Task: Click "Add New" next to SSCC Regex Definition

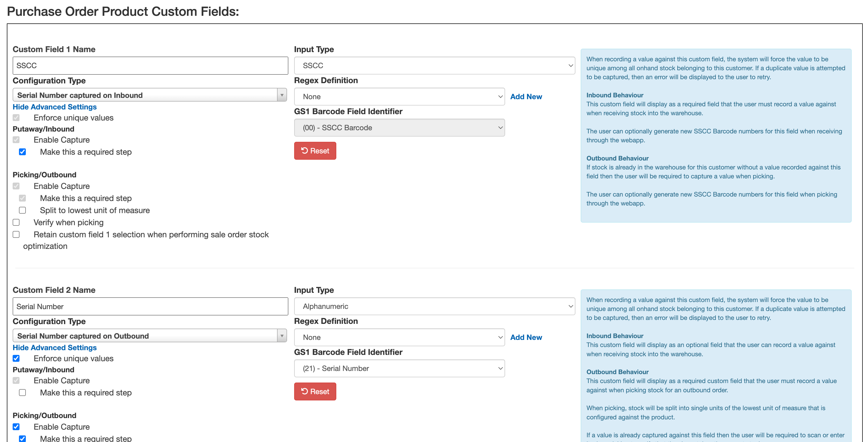Action: coord(526,97)
